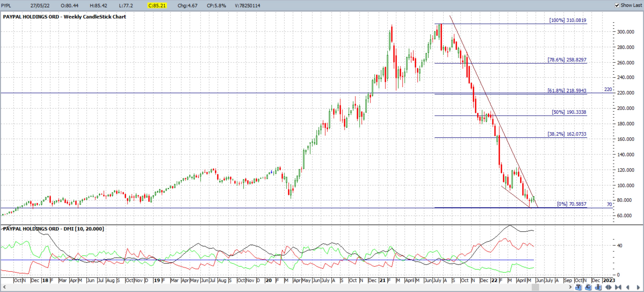Click the horizontal scrollbar right arrow
The image size is (644, 292).
[x=570, y=287]
